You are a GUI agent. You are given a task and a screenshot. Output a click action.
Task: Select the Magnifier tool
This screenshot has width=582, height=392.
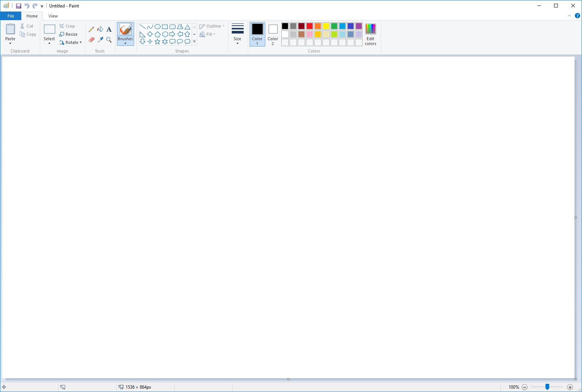108,40
